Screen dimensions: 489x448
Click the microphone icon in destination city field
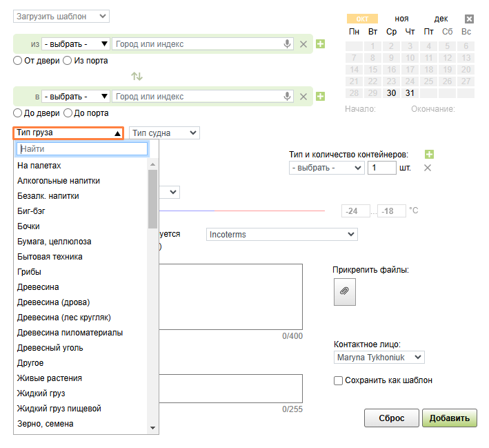288,97
